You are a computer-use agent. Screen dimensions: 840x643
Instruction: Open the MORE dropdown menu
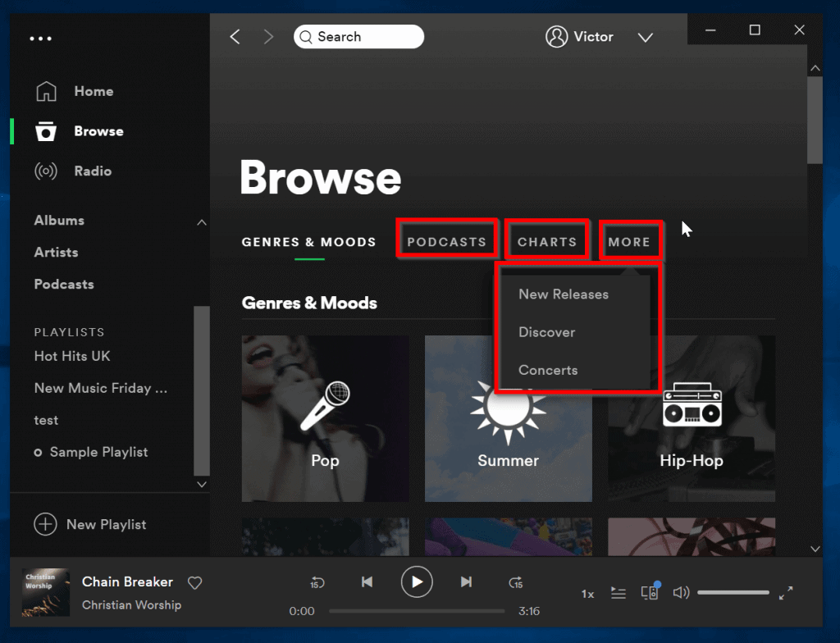point(630,241)
